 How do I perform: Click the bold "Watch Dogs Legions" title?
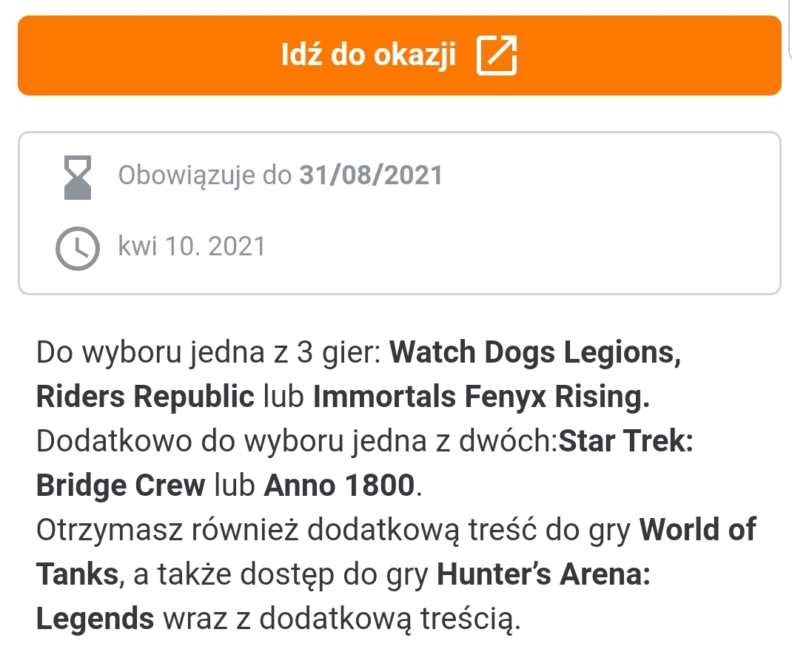coord(535,353)
